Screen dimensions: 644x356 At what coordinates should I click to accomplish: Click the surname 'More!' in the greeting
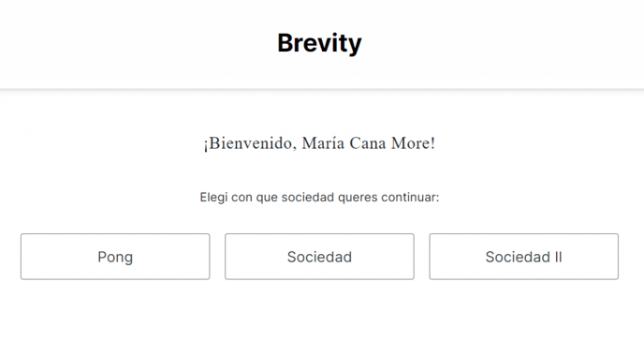[x=413, y=143]
